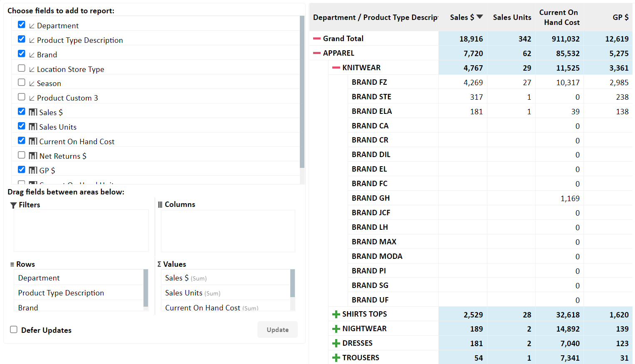Expand the SHIRTS TOPS row
The image size is (635, 364).
coord(336,314)
